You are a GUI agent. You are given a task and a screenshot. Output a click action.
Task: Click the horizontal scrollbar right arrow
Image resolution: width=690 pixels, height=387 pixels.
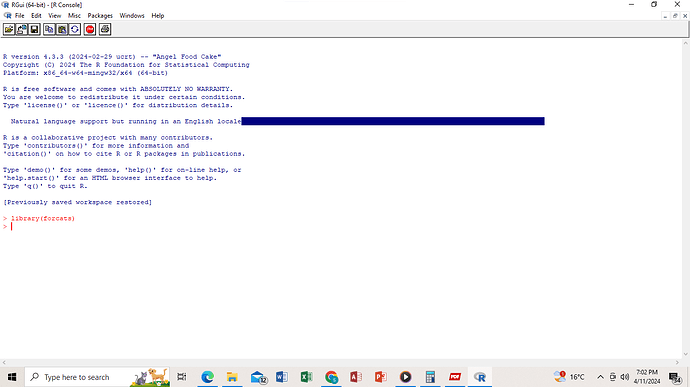pyautogui.click(x=678, y=363)
